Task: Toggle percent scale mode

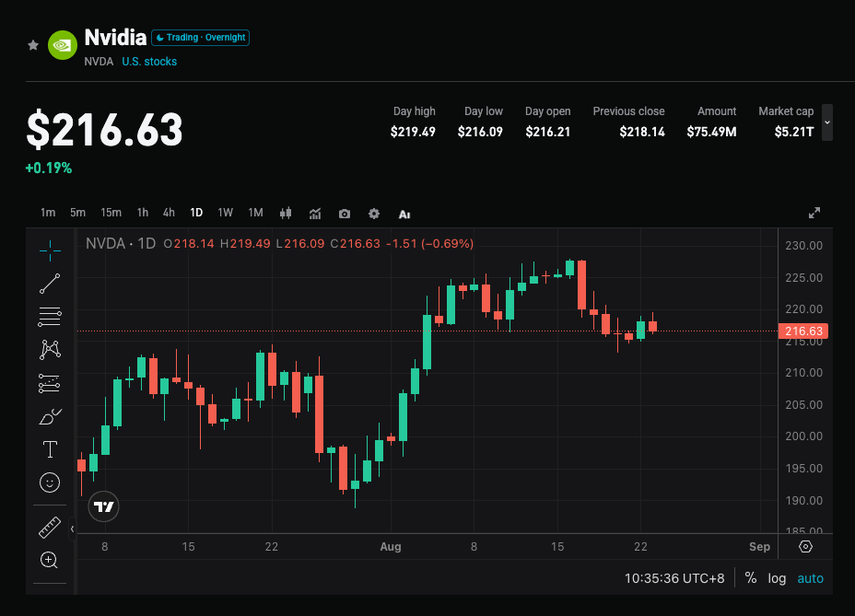Action: [x=751, y=578]
